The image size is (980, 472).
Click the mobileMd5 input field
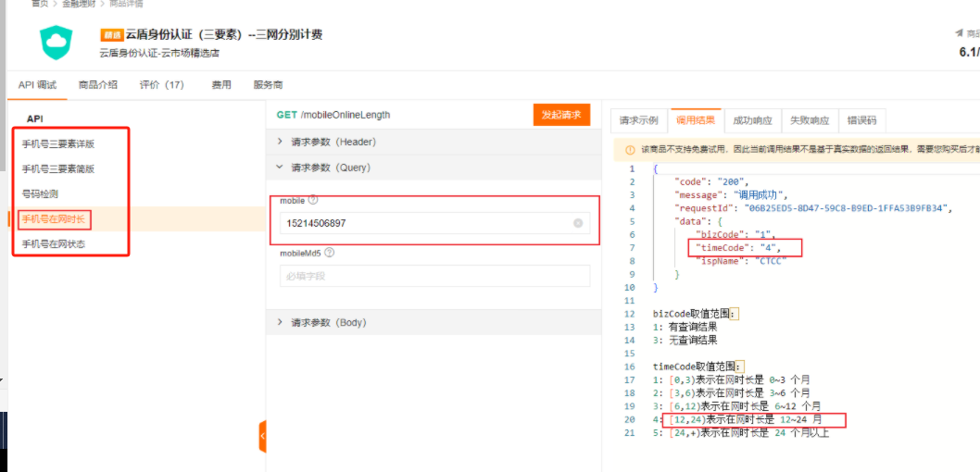click(434, 276)
